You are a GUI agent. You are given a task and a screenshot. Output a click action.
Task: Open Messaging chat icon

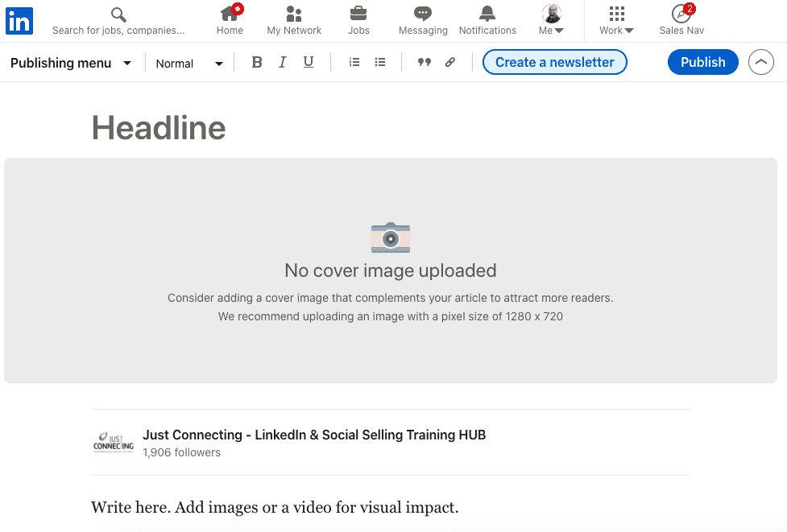click(x=423, y=14)
